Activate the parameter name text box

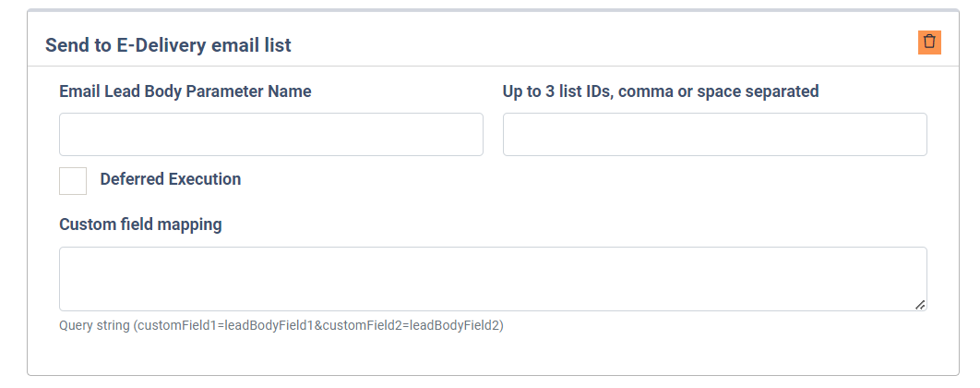[x=271, y=135]
